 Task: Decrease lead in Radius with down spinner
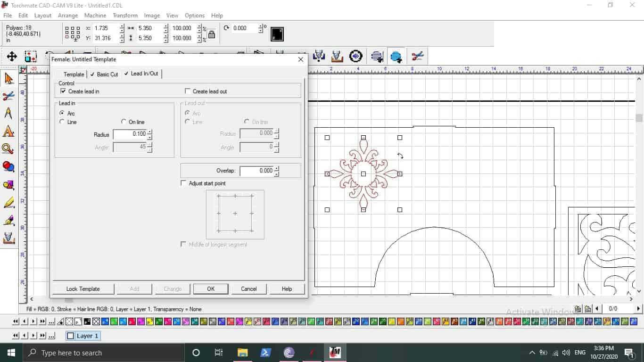coord(150,137)
